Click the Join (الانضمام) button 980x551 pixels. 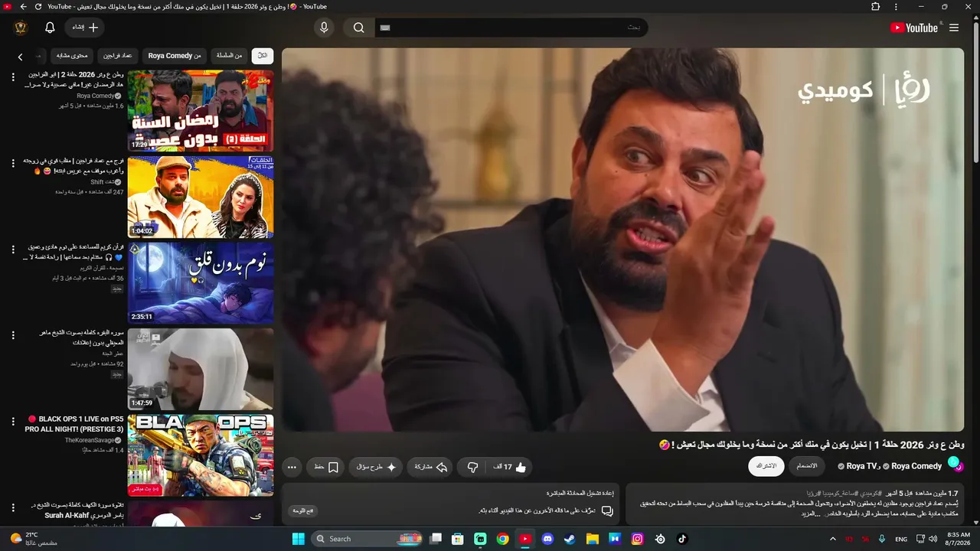tap(807, 466)
